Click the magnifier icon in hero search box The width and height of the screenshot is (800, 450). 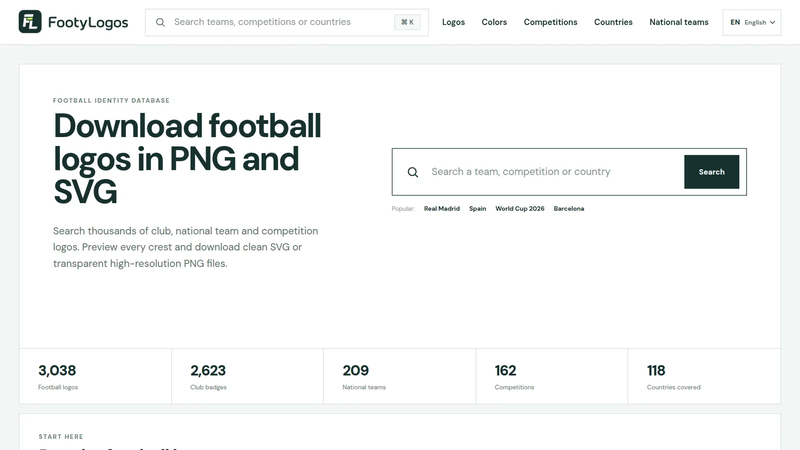413,172
